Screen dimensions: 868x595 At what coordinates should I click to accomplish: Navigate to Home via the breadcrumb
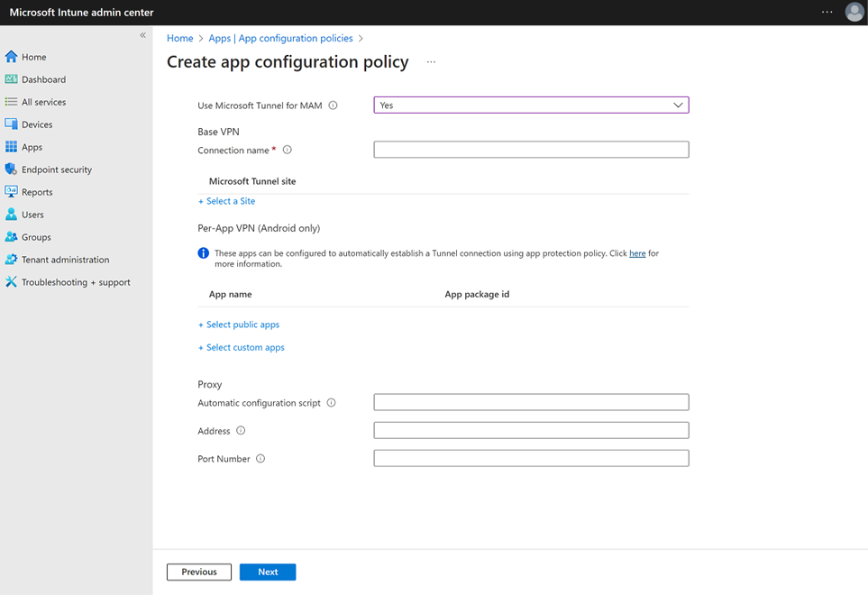(x=179, y=38)
